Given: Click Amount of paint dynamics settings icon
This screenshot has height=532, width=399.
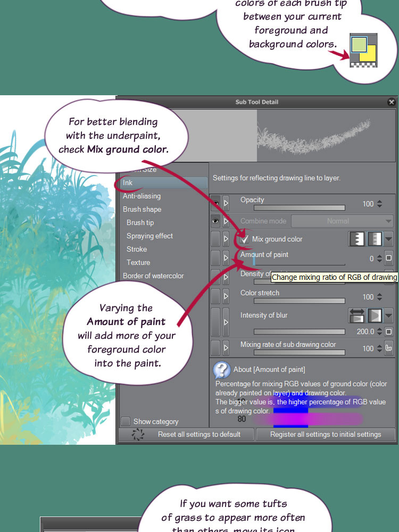Looking at the screenshot, I should [x=389, y=259].
